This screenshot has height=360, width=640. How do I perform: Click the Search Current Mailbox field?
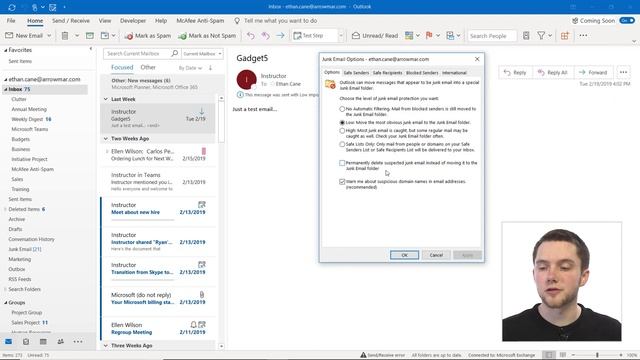[x=137, y=53]
